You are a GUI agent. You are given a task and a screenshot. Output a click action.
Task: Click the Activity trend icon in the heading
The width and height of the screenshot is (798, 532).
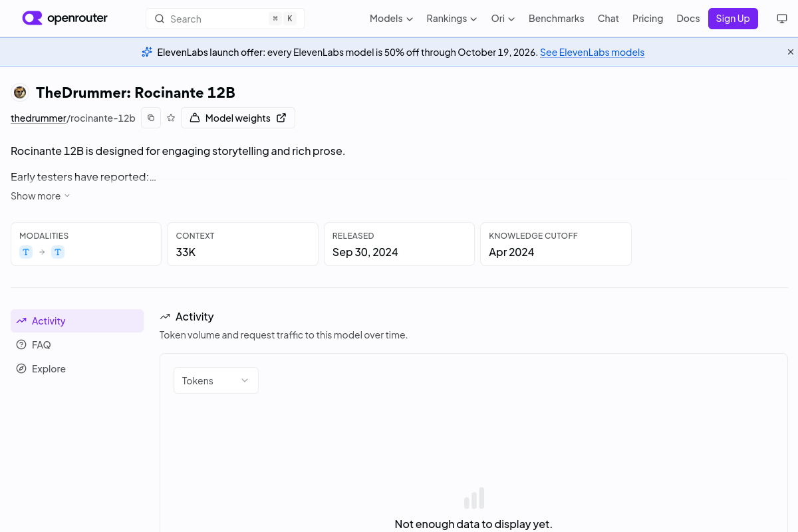165,317
